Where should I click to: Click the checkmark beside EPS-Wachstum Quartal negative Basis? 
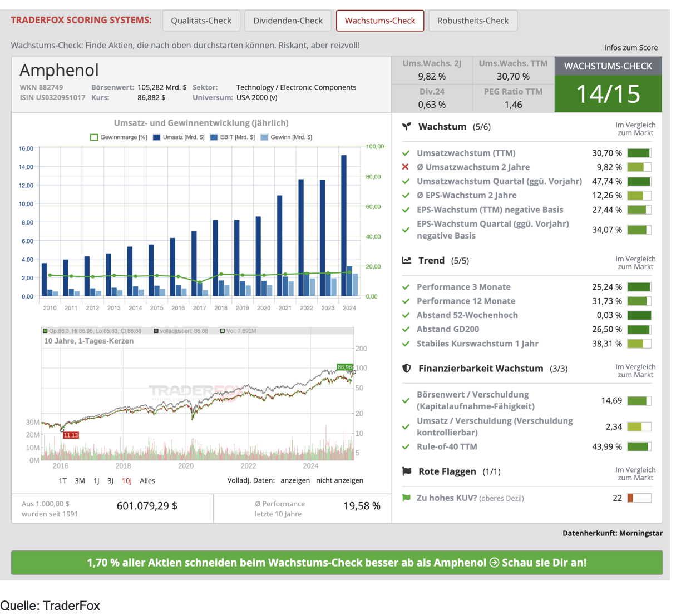click(406, 230)
